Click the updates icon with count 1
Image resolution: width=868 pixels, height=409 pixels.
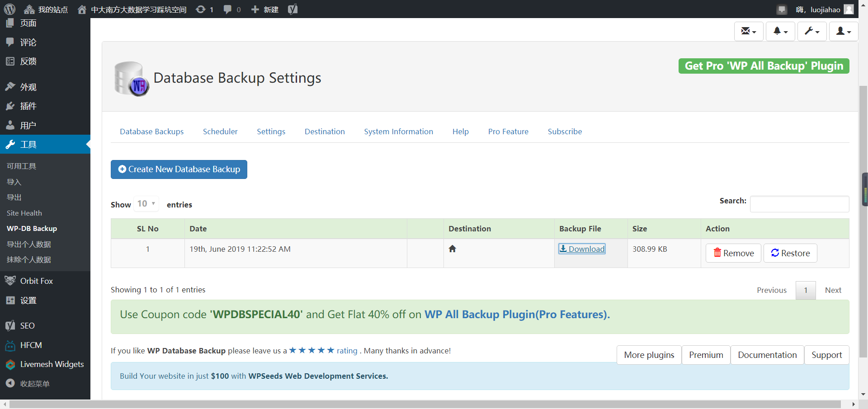tap(204, 9)
